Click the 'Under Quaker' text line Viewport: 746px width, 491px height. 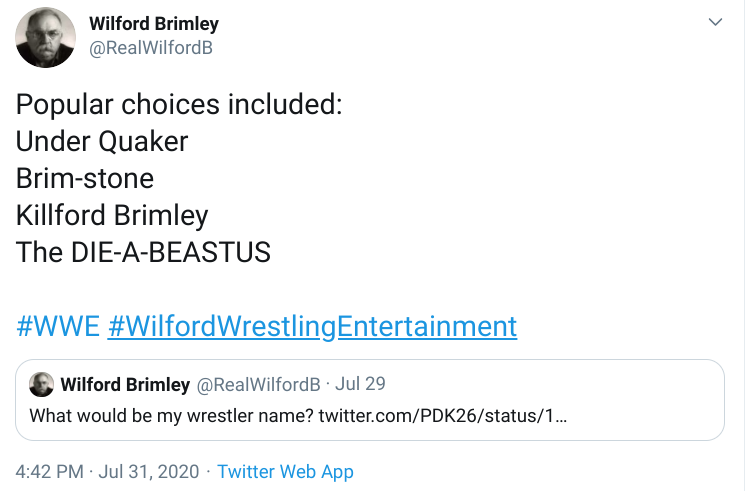pos(102,141)
